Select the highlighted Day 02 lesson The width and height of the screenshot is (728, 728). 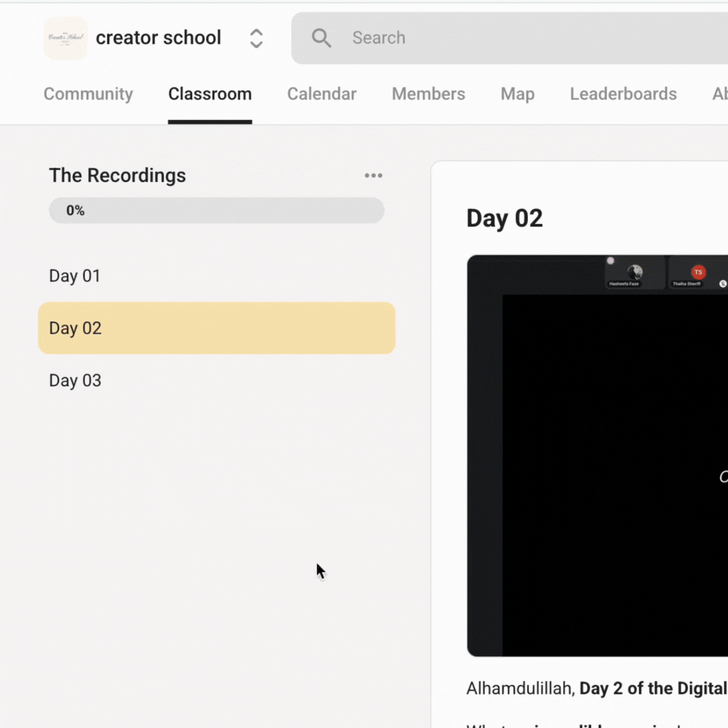pos(216,328)
